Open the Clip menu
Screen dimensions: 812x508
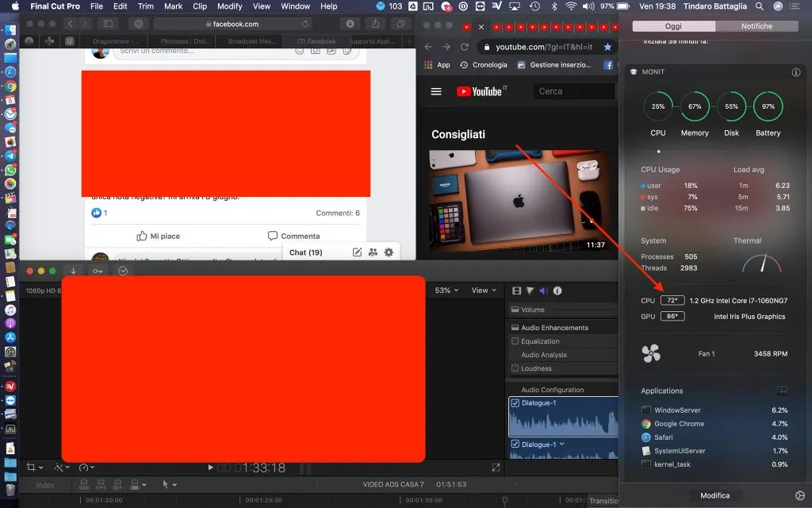[199, 6]
